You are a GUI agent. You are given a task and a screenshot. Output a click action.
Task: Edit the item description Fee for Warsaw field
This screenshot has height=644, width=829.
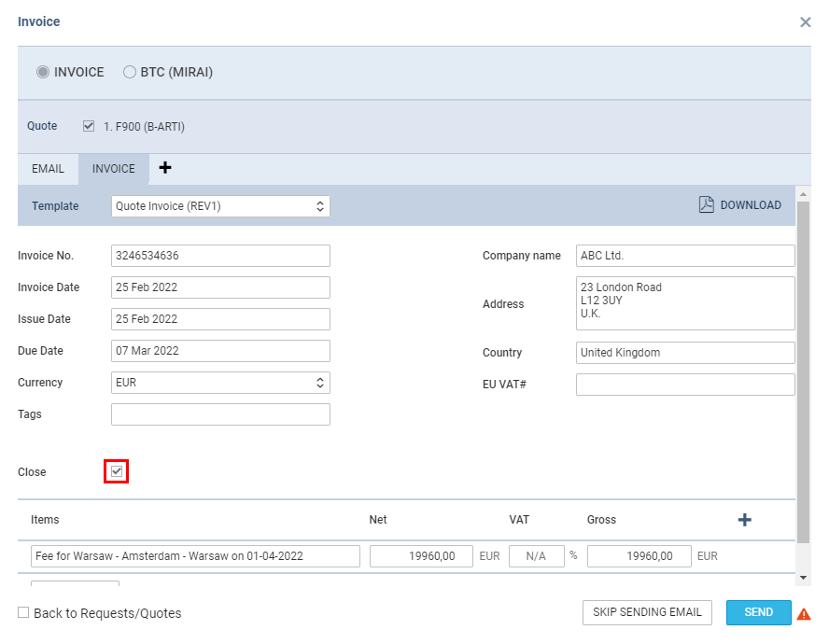(195, 556)
